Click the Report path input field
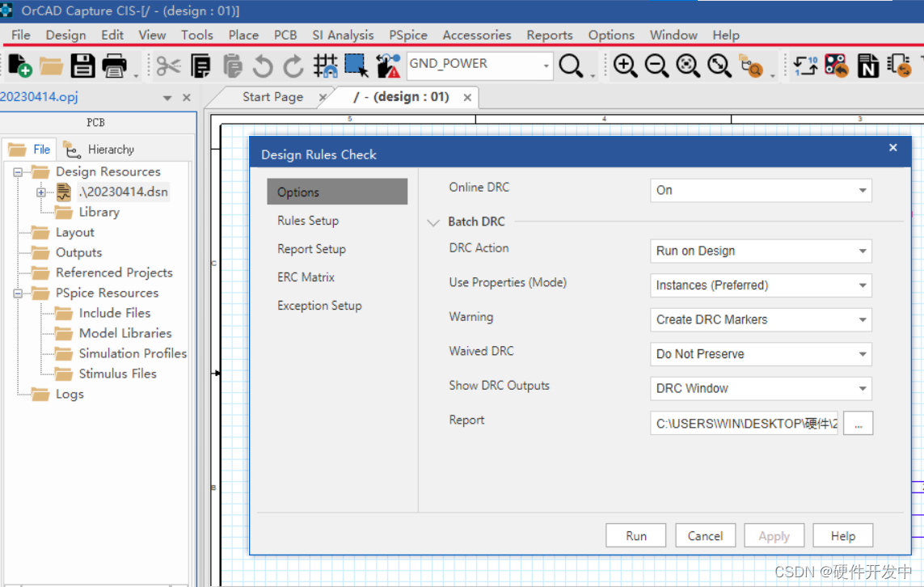Image resolution: width=924 pixels, height=587 pixels. point(744,423)
